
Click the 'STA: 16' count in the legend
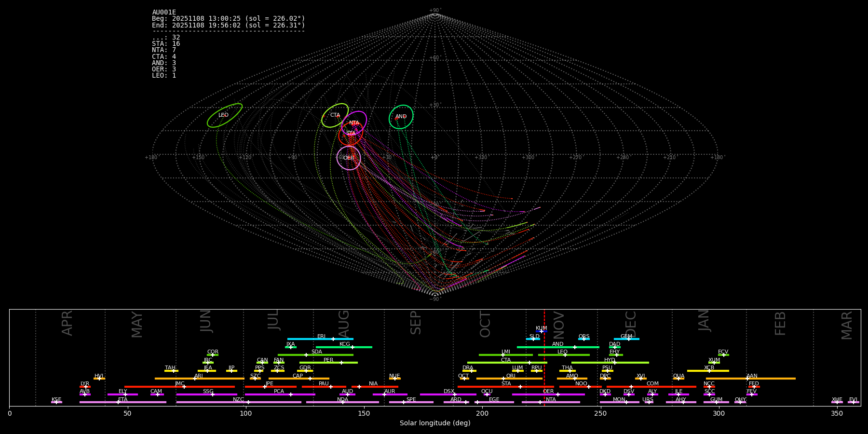pyautogui.click(x=166, y=44)
